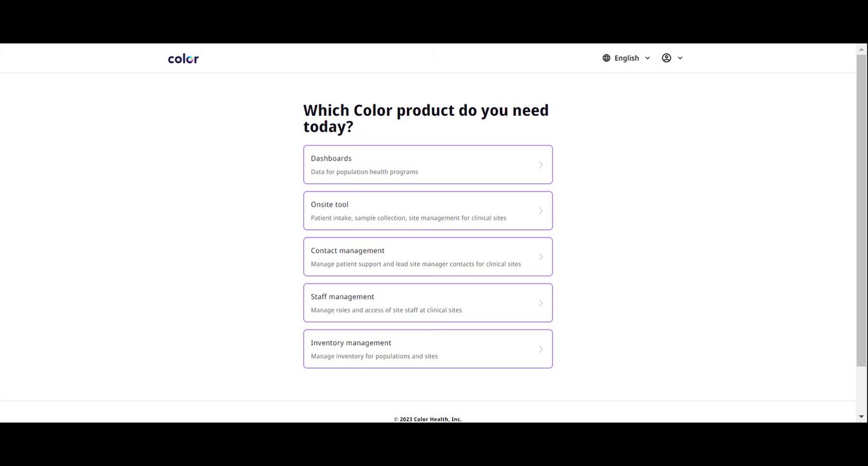Open the English language dropdown
Viewport: 868px width, 466px height.
[626, 58]
